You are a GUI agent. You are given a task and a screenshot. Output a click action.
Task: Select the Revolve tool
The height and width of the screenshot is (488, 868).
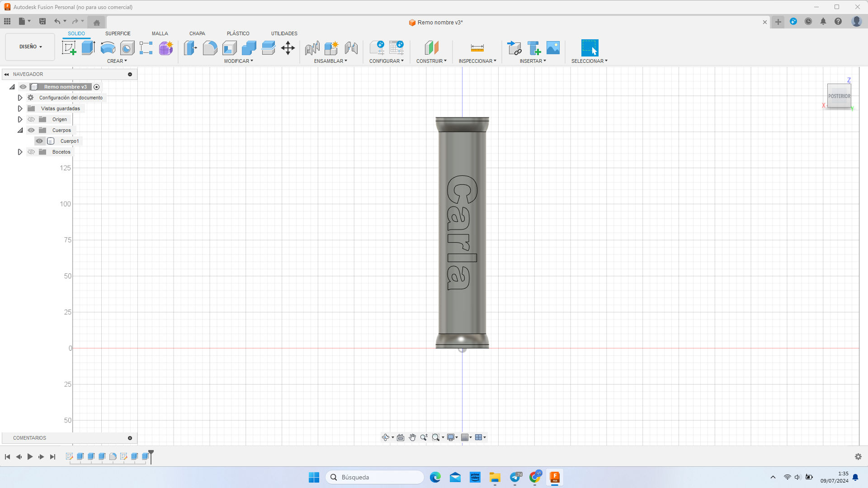tap(108, 48)
